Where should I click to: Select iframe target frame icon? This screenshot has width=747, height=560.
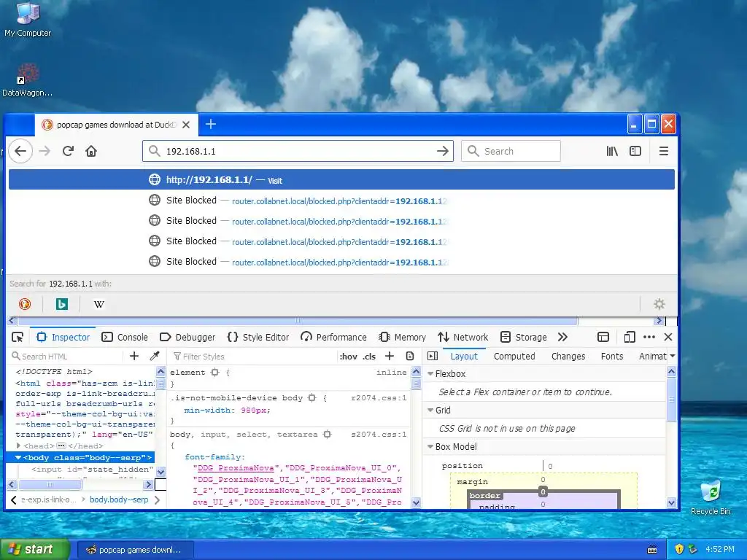click(x=603, y=337)
